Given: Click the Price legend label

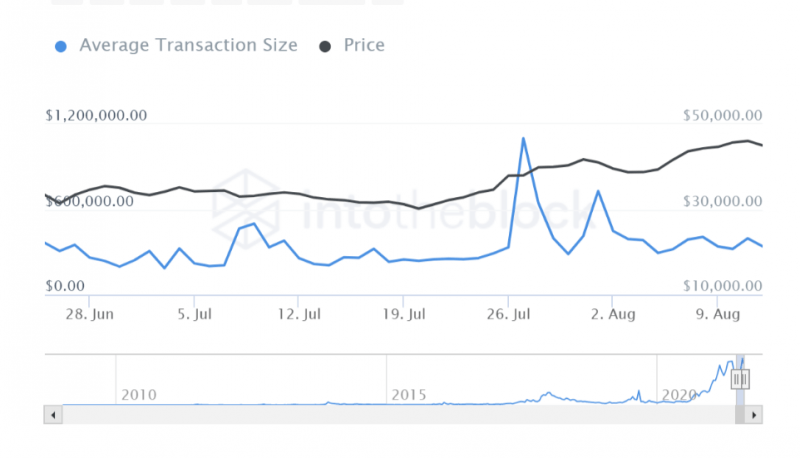Looking at the screenshot, I should click(364, 45).
